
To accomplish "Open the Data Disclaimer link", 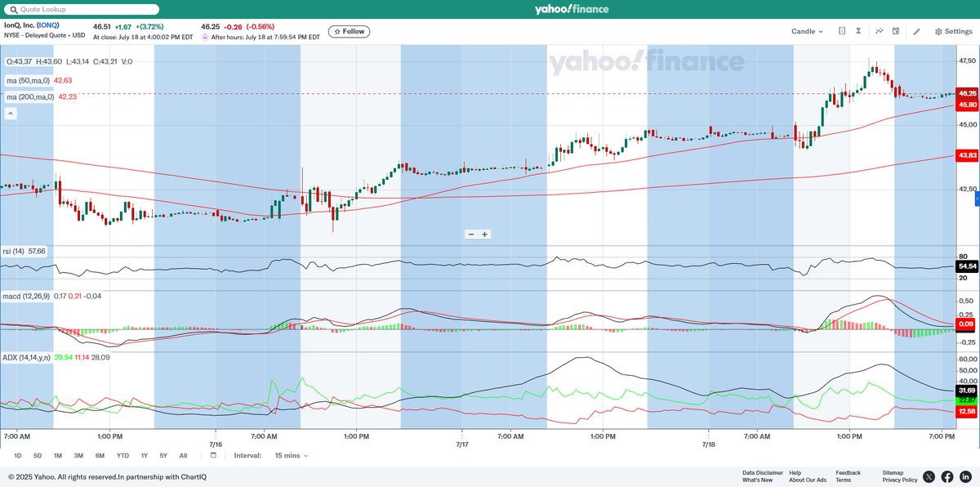I will click(763, 472).
